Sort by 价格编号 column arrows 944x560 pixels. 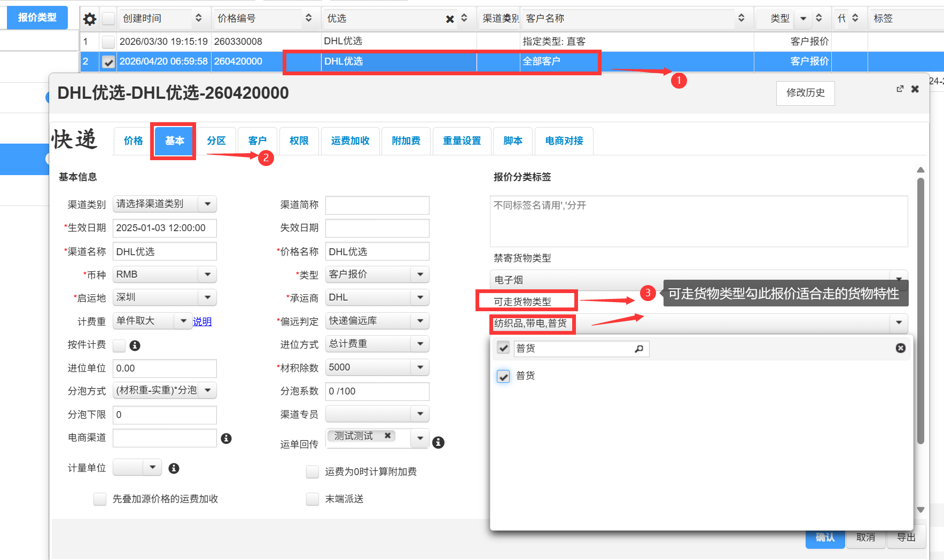coord(309,18)
